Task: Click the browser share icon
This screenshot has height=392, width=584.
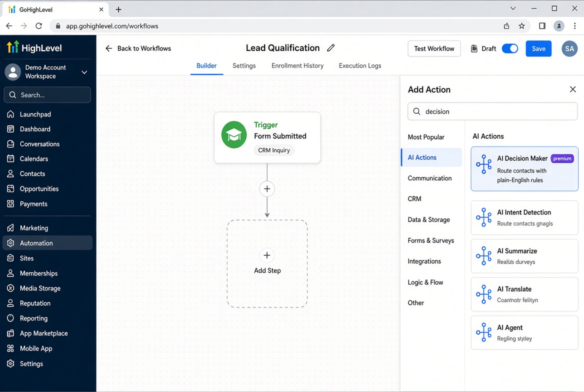Action: [x=506, y=26]
